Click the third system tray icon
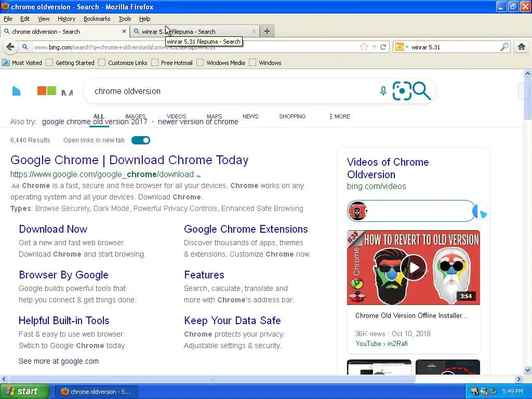Screen dimensions: 532x399 (x=493, y=391)
